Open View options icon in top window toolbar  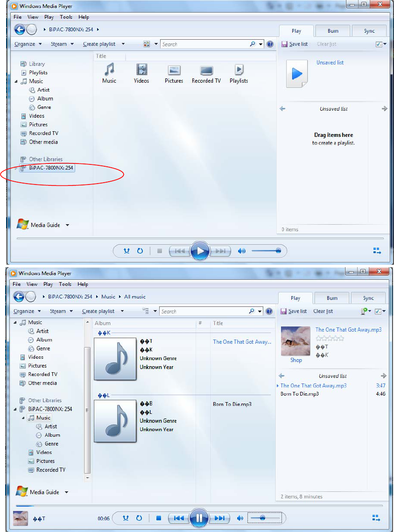147,44
